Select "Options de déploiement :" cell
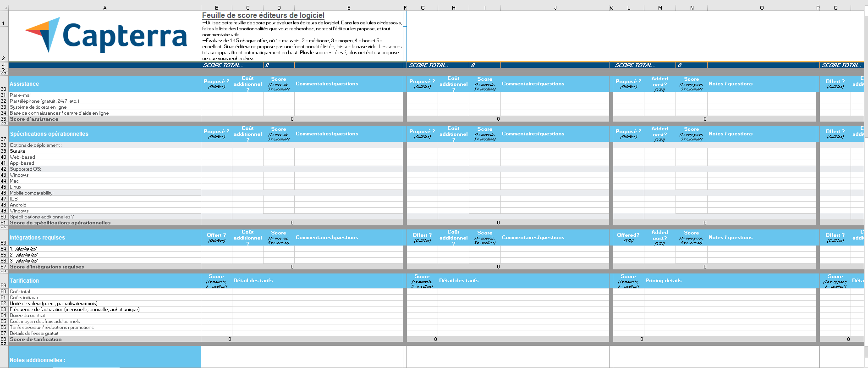The height and width of the screenshot is (368, 868). [104, 145]
